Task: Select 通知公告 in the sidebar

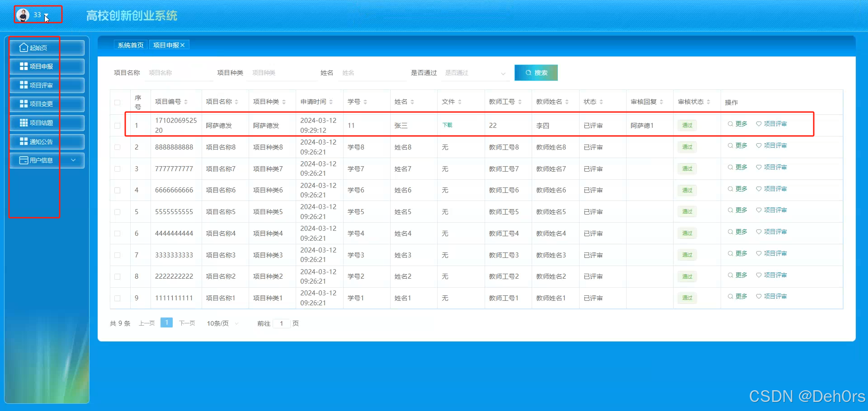Action: 47,142
